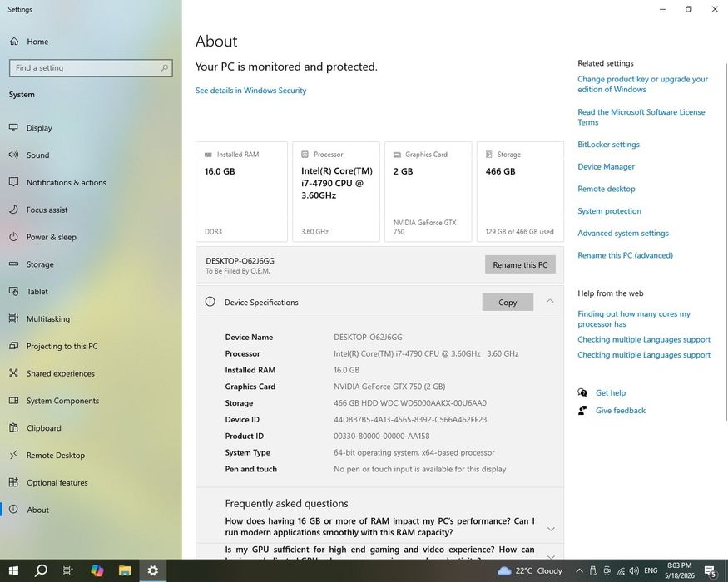Open See details in Windows Security
Viewport: 728px width, 582px height.
point(250,91)
